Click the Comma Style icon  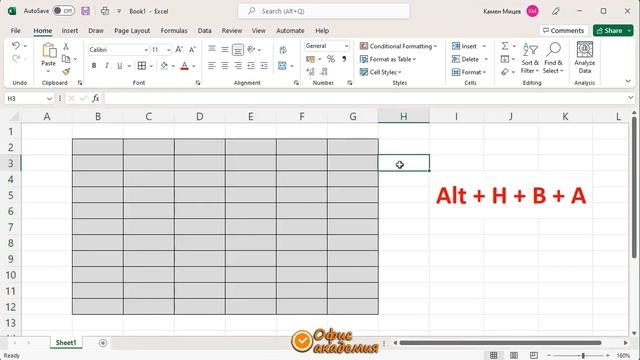pyautogui.click(x=344, y=59)
